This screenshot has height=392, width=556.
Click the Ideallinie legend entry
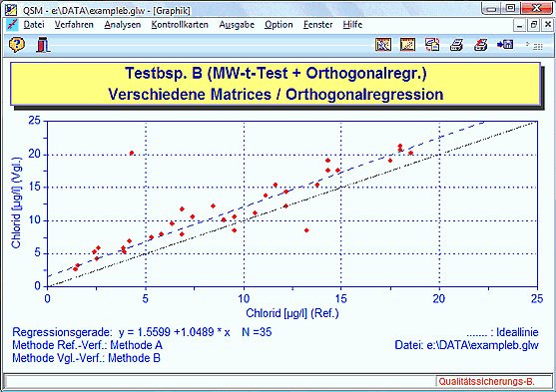502,332
